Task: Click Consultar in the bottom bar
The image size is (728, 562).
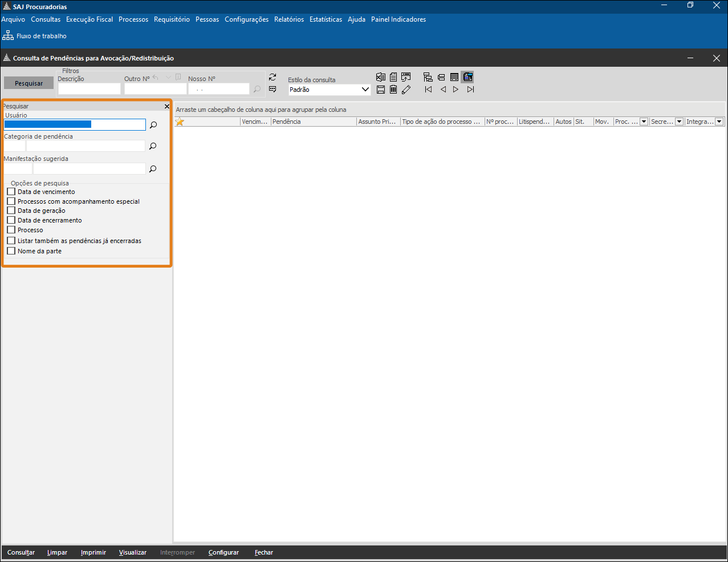Action: (x=21, y=552)
